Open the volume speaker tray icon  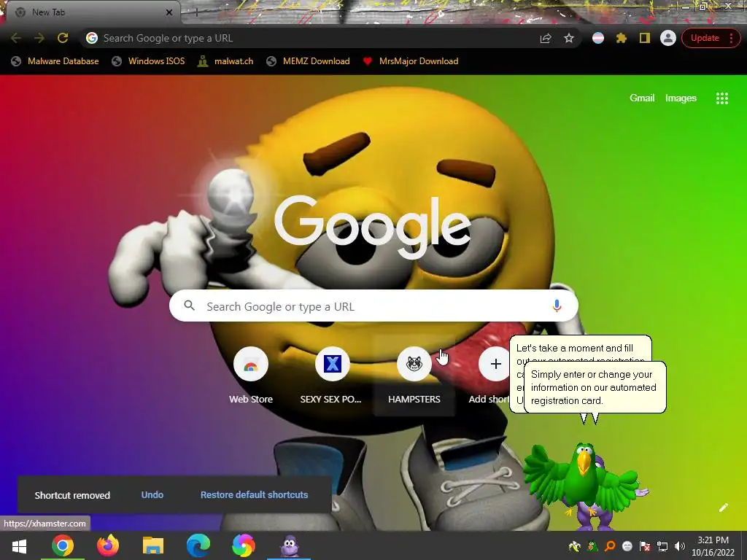(x=680, y=546)
